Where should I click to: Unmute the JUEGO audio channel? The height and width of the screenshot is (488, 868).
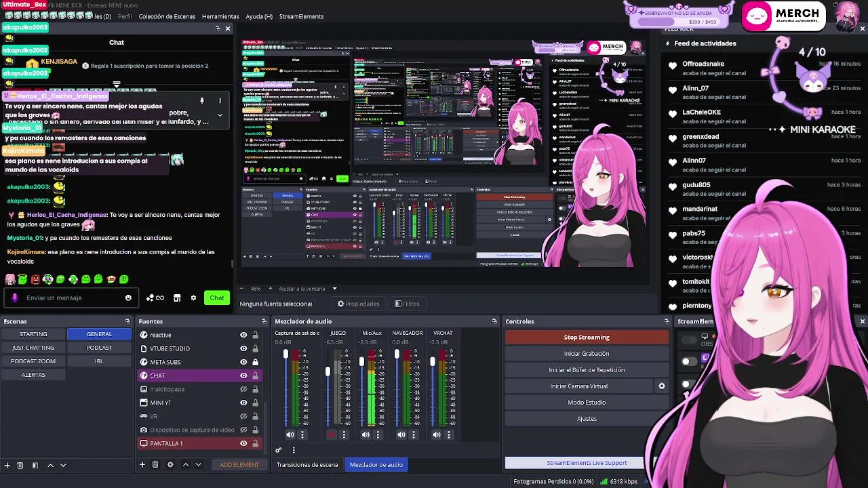tap(331, 434)
